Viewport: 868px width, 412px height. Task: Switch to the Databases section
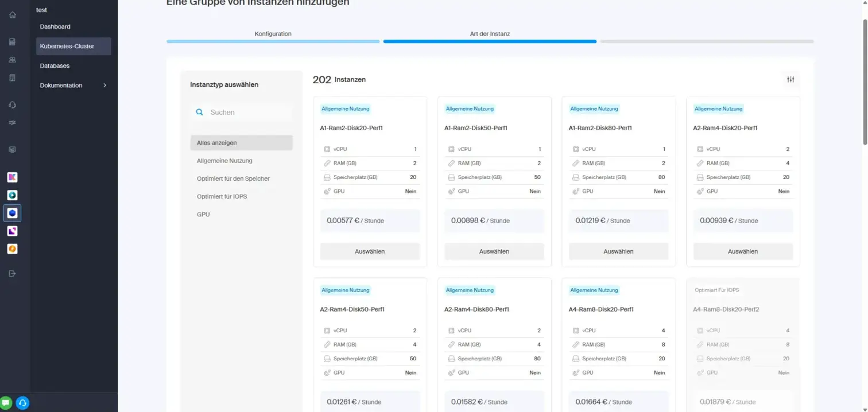55,65
